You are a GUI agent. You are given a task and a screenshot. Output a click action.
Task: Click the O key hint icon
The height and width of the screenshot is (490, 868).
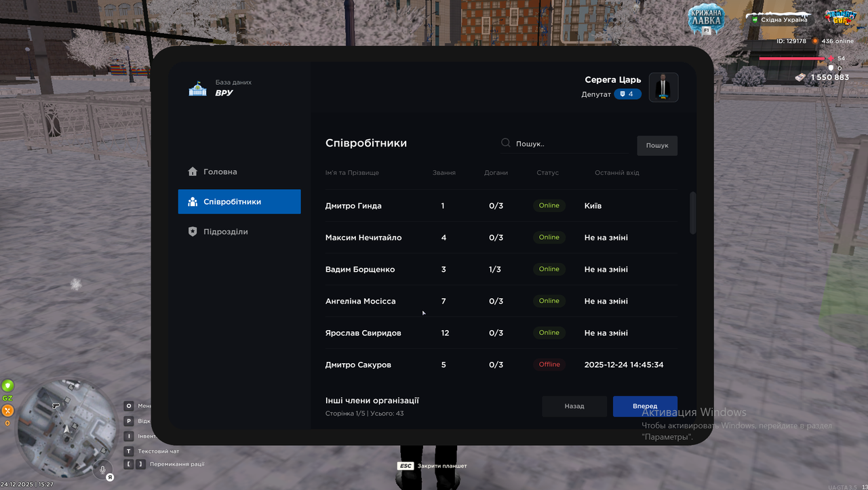tap(129, 406)
